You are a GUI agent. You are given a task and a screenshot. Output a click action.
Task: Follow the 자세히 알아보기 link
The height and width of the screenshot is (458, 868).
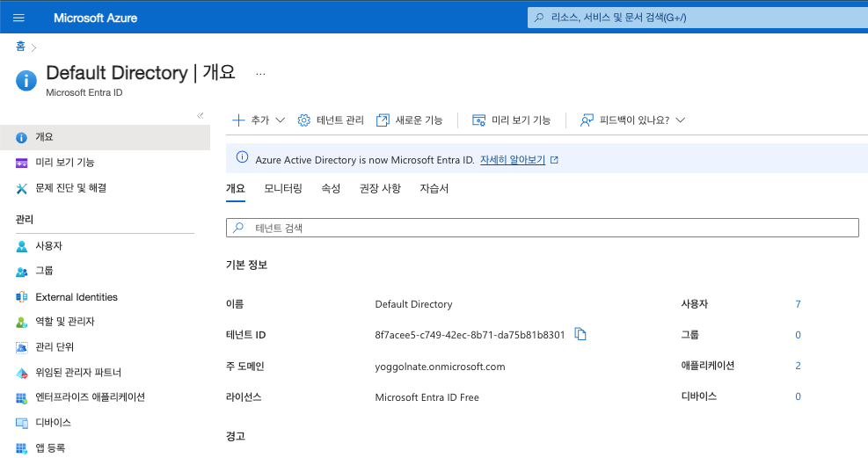tap(513, 160)
